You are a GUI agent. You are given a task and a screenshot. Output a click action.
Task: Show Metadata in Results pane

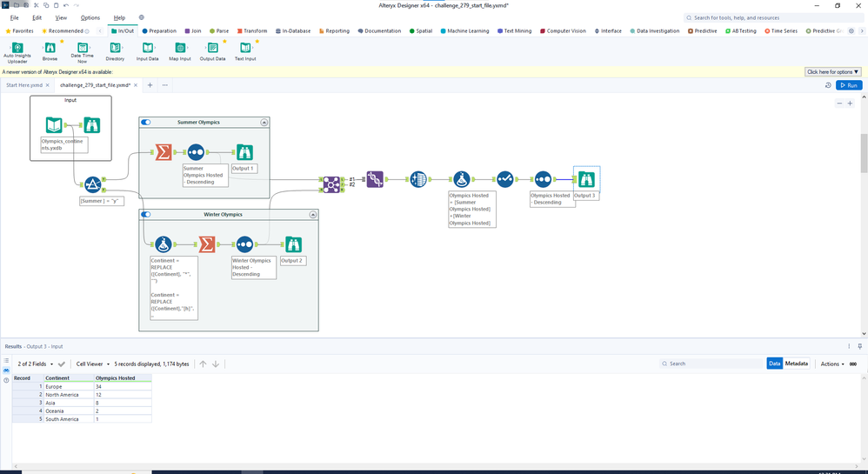[796, 364]
